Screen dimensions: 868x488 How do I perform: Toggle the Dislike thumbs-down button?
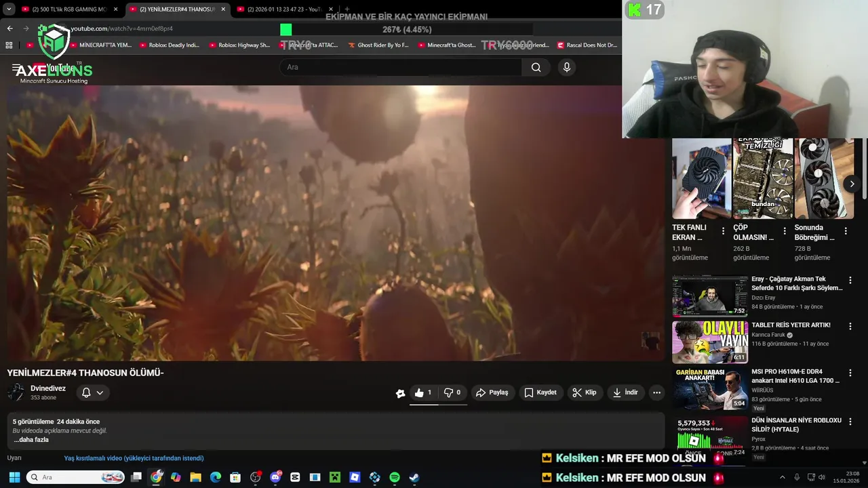pos(452,392)
